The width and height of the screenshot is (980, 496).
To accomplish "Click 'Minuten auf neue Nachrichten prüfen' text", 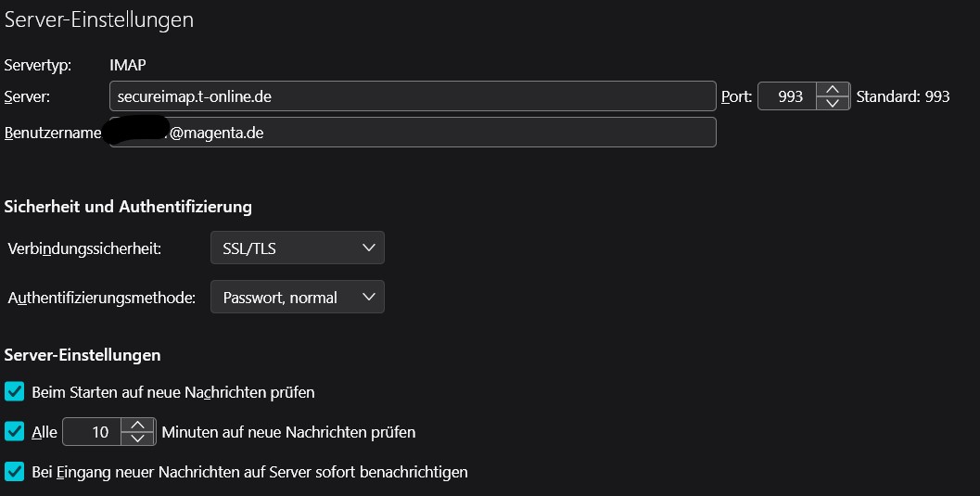I will (288, 432).
